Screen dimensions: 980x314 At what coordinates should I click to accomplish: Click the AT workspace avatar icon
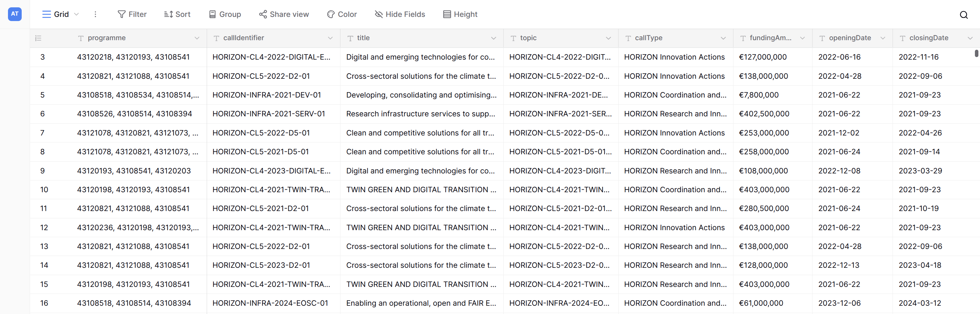click(x=14, y=14)
